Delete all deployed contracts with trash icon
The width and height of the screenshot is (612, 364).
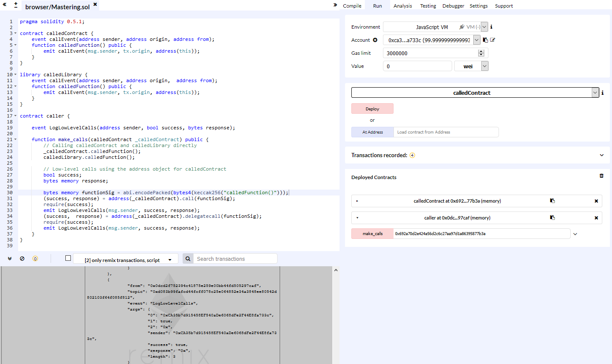(601, 176)
